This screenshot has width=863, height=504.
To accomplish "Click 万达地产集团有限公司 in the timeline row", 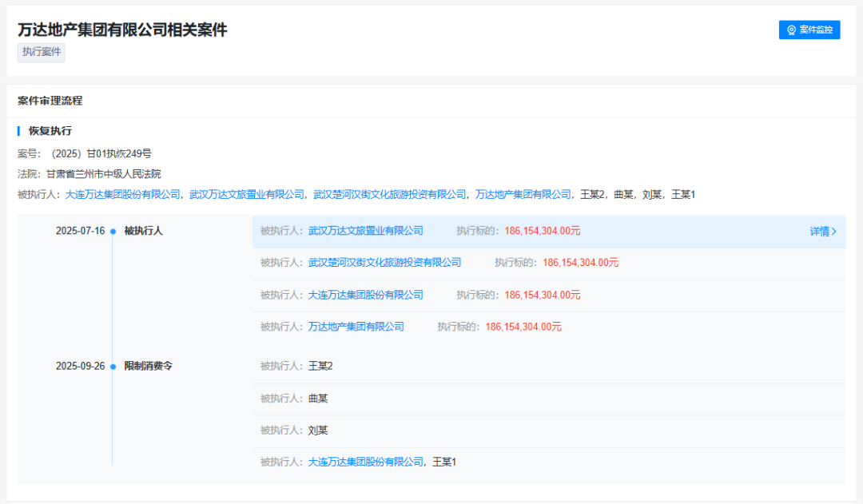I will click(356, 327).
